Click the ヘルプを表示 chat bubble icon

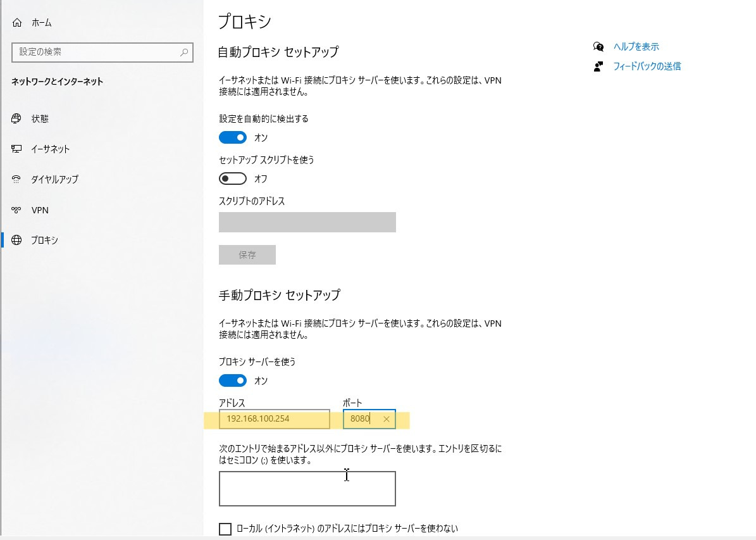[x=598, y=47]
